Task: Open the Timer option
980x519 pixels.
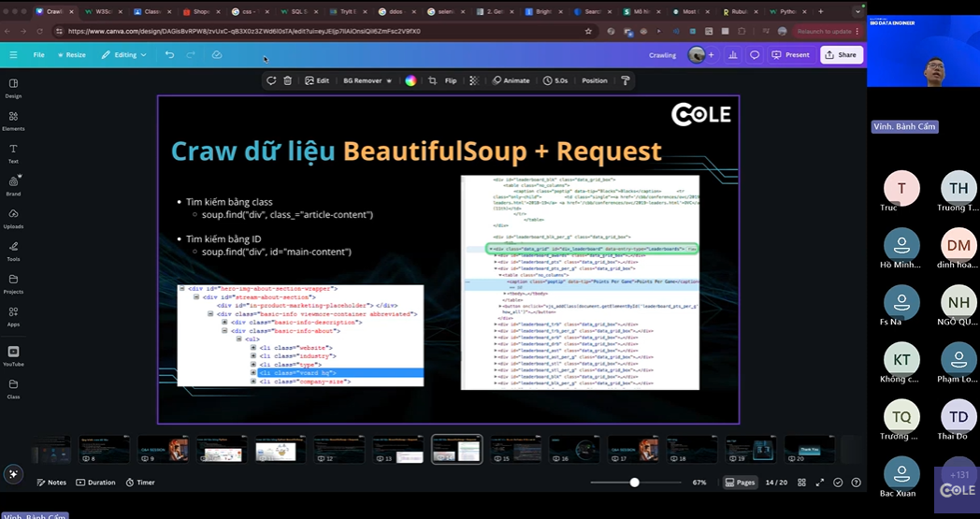Action: point(140,483)
